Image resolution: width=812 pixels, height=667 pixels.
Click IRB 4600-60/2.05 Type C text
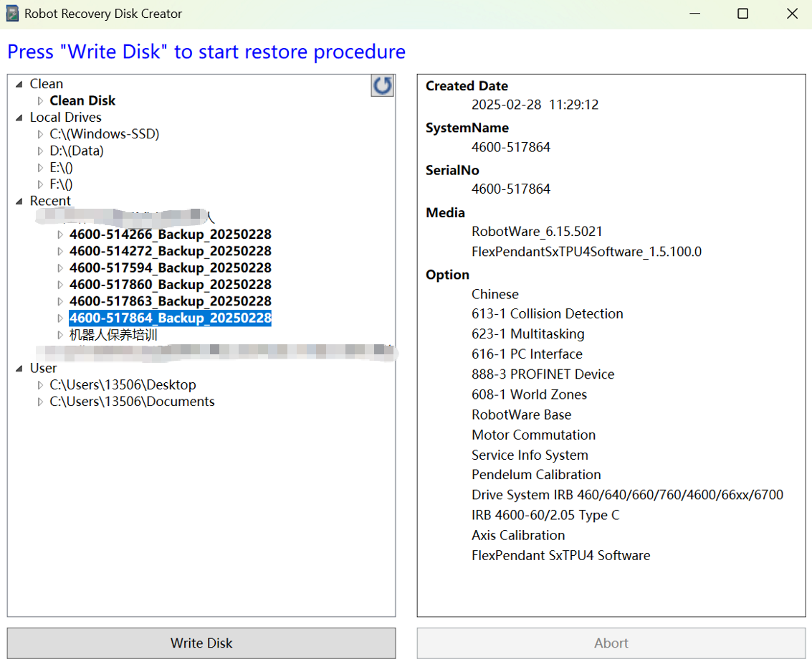(x=545, y=515)
